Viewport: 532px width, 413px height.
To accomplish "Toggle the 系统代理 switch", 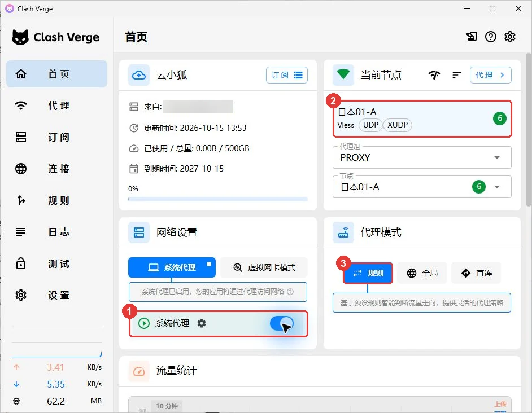I will click(282, 323).
